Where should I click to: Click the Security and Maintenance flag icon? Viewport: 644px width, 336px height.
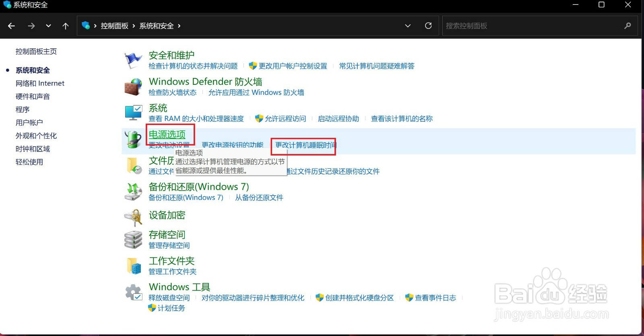133,60
